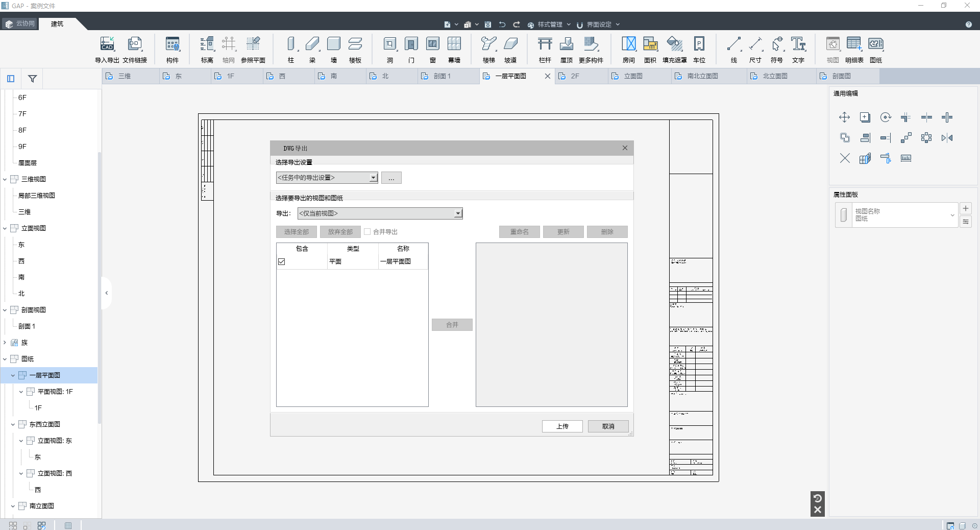This screenshot has width=980, height=530.
Task: Collapse the left browser panel handle
Action: coord(106,293)
